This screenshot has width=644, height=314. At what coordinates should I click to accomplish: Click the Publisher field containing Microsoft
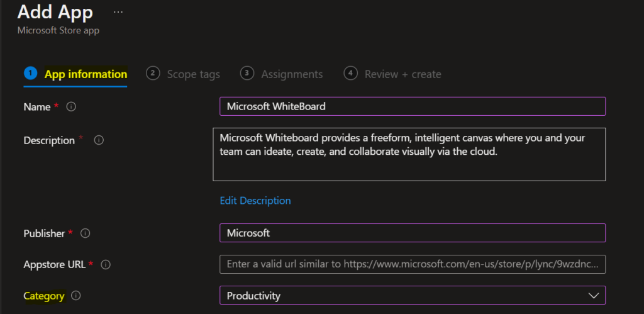point(413,233)
